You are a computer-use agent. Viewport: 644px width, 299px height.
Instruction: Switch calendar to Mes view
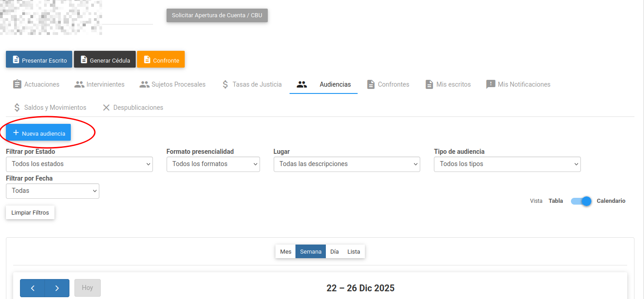click(285, 251)
